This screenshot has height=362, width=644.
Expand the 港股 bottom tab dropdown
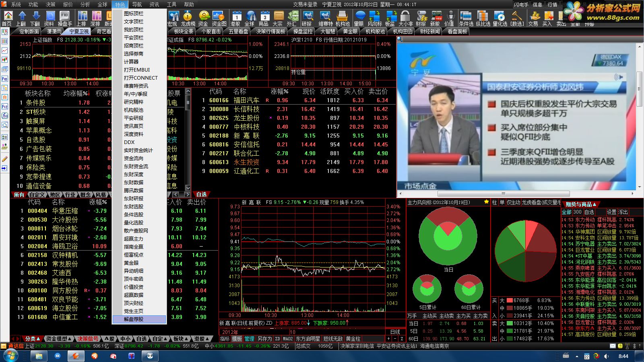202,339
